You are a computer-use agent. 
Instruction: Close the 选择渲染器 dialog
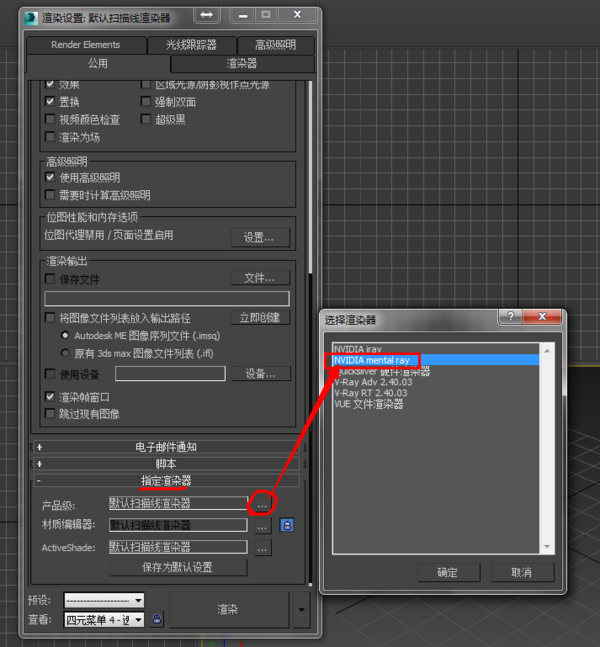coord(542,316)
